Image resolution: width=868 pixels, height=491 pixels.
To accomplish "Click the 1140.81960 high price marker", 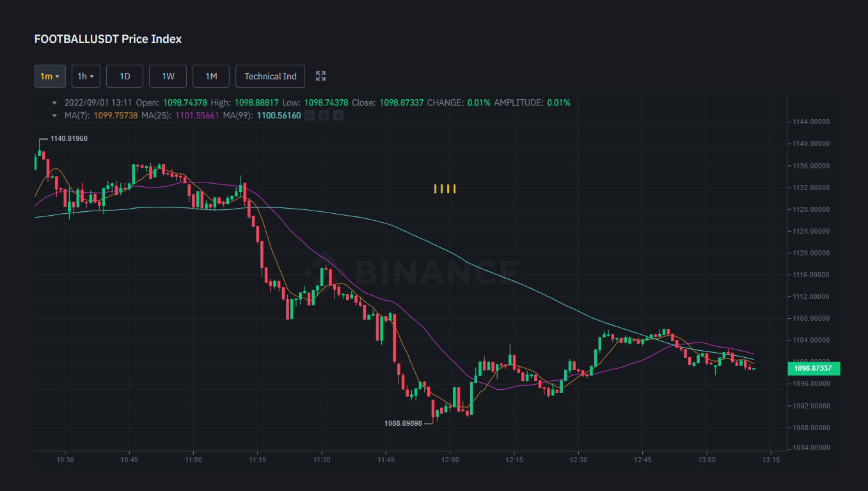I will [68, 138].
